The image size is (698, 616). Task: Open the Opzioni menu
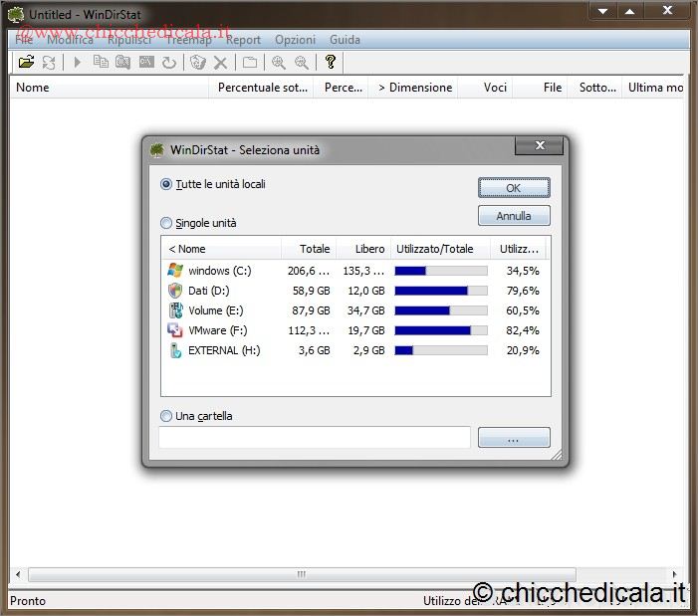coord(295,40)
